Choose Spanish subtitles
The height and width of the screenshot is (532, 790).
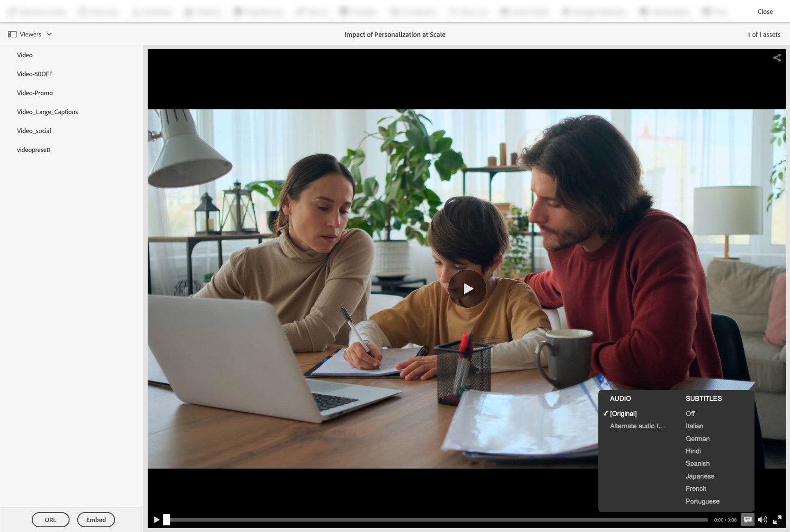click(x=698, y=463)
